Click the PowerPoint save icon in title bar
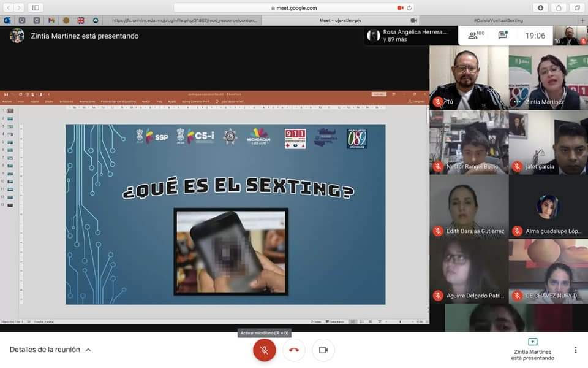 pyautogui.click(x=6, y=94)
